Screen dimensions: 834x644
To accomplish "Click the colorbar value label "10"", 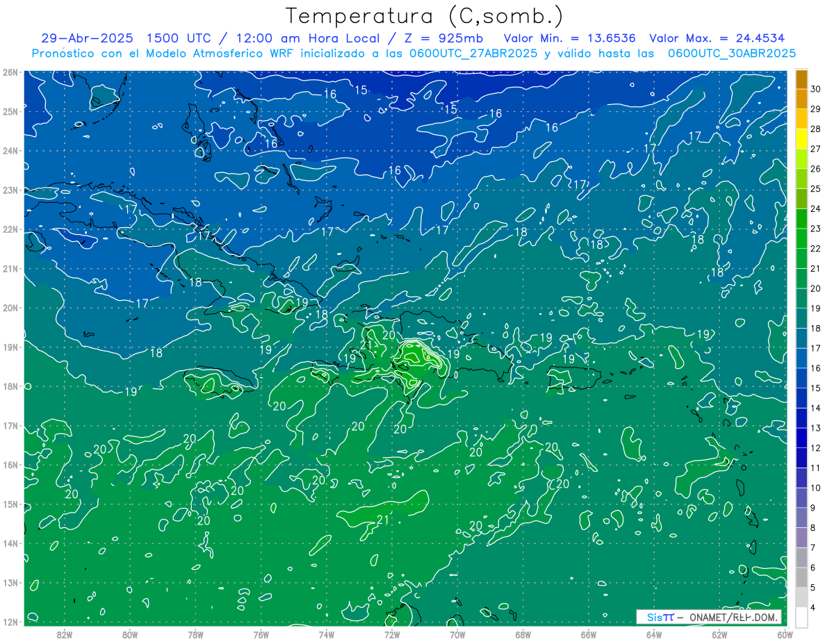I will (x=815, y=488).
